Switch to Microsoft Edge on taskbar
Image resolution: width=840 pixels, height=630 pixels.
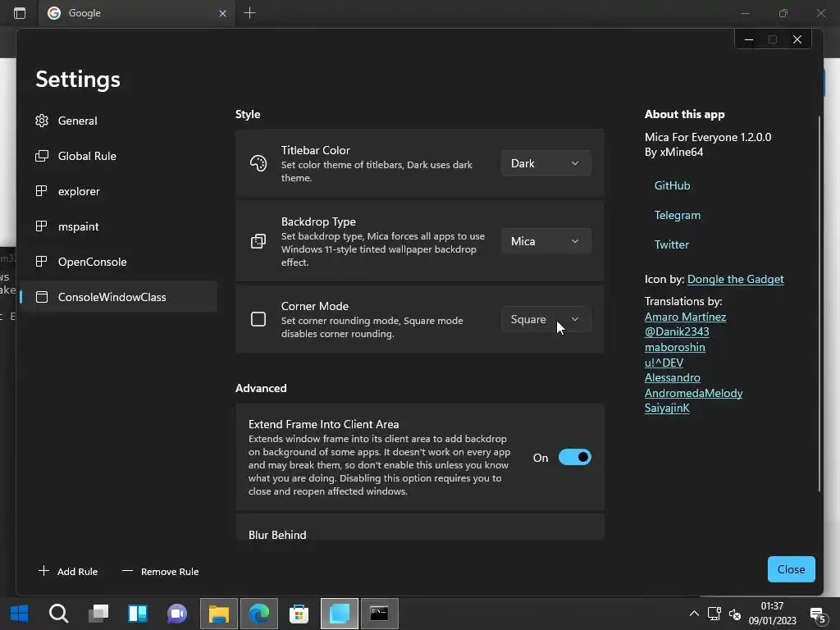pyautogui.click(x=258, y=614)
